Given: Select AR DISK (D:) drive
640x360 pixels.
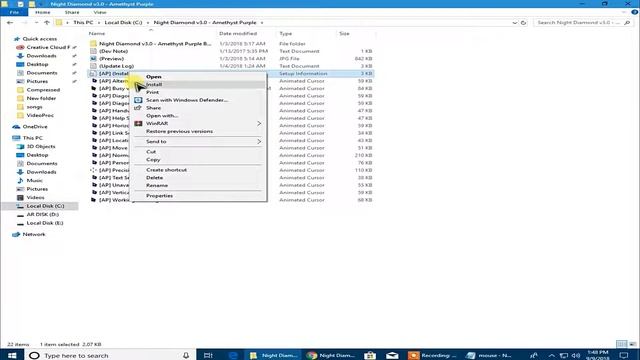Looking at the screenshot, I should pyautogui.click(x=42, y=215).
